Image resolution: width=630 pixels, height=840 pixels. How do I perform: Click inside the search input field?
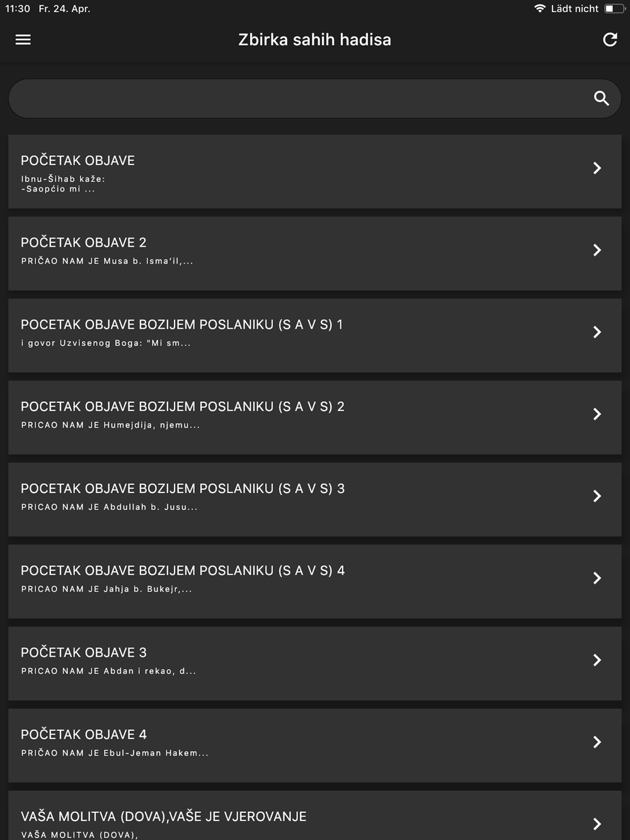[x=315, y=98]
